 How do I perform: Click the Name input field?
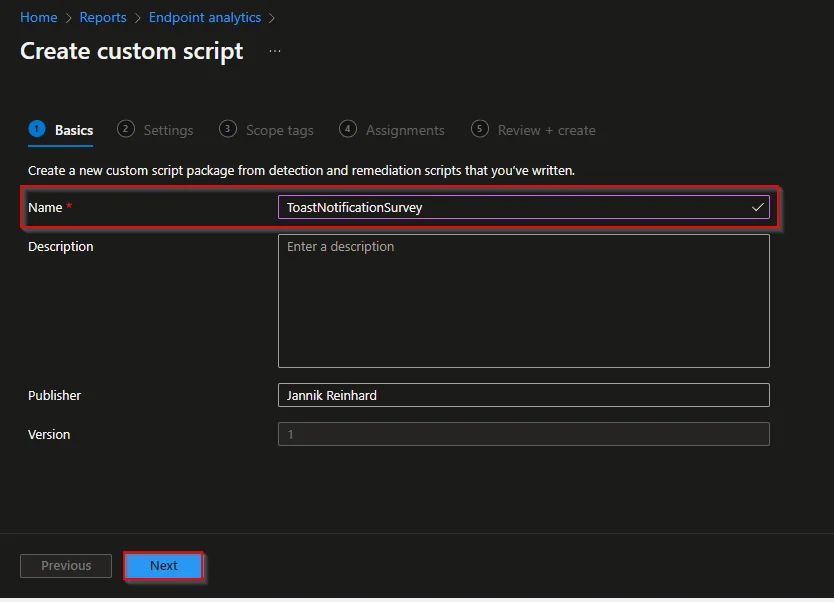[523, 207]
